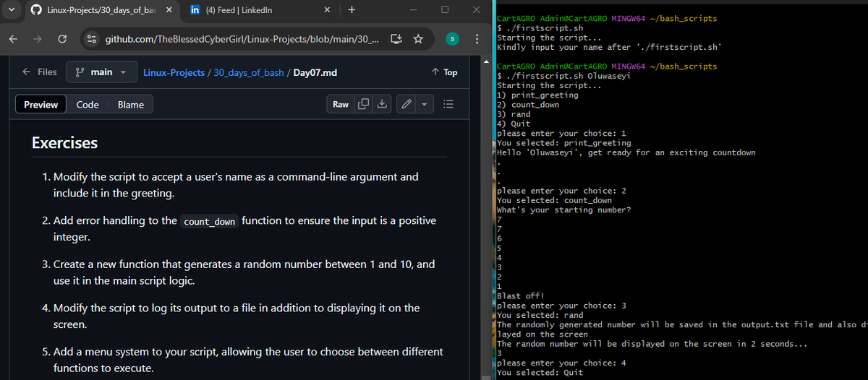Open Chrome profile avatar S
Viewport: 868px width, 380px height.
click(x=451, y=38)
